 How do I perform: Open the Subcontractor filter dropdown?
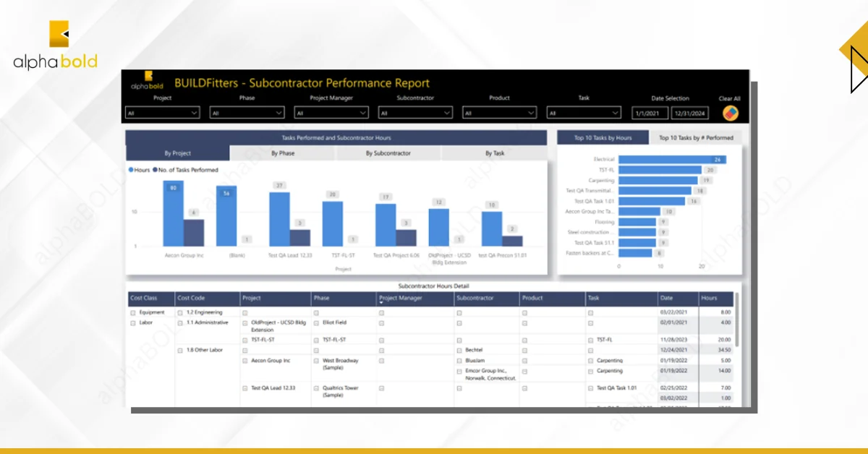[x=416, y=113]
